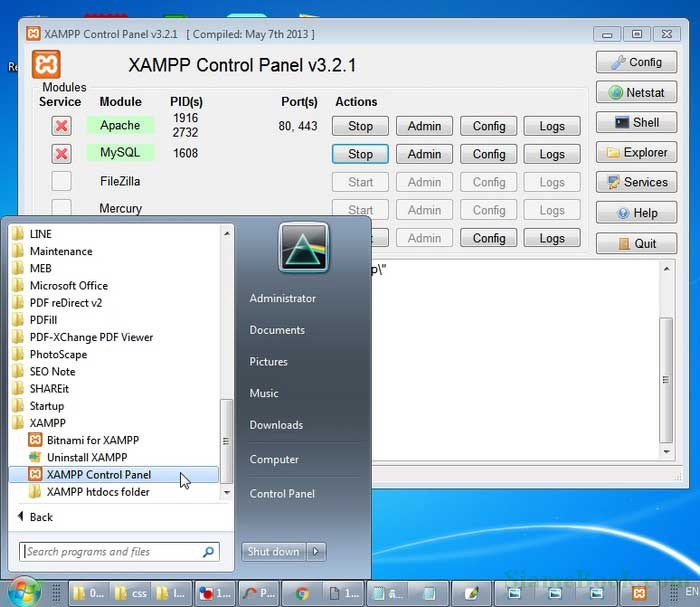Open Downloads from Start menu
700x607 pixels.
pos(276,425)
